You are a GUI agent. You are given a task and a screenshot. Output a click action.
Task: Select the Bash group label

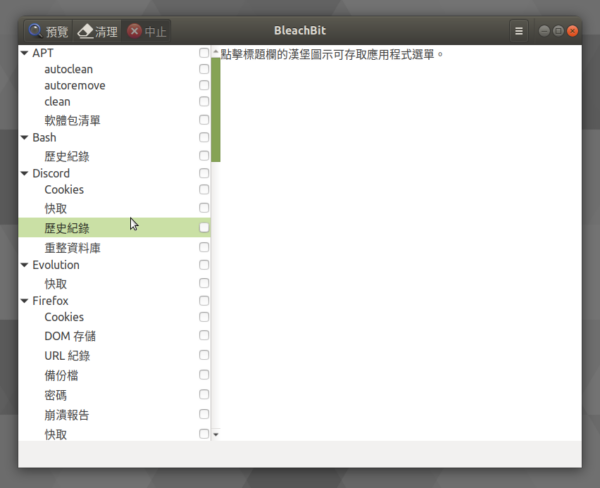(x=44, y=137)
